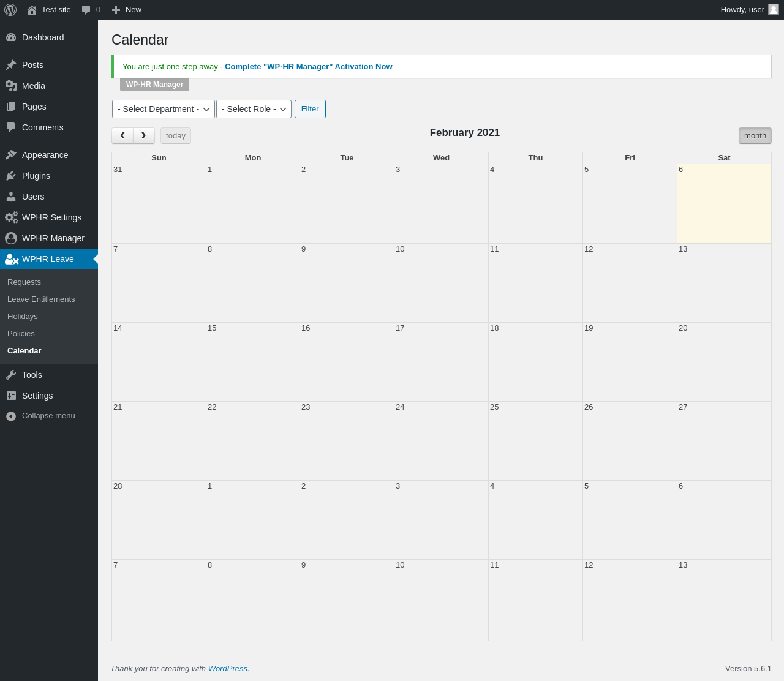This screenshot has height=681, width=784.
Task: Open Leave Entitlements submenu item
Action: (x=41, y=299)
